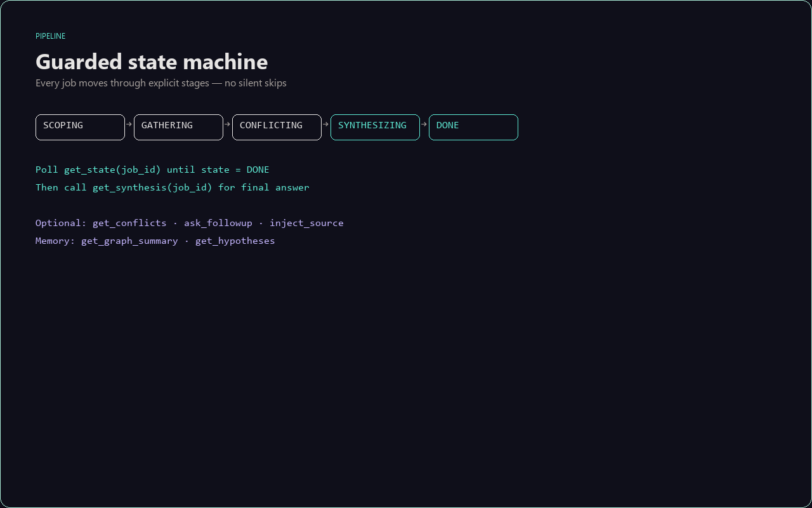Click the 'Then call get_synthesis(job_id)' line
The width and height of the screenshot is (812, 508).
pos(173,187)
